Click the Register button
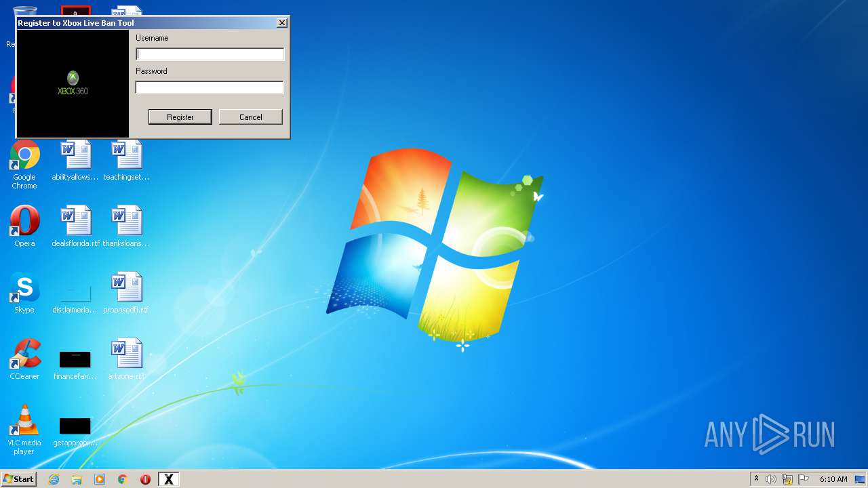 click(x=180, y=117)
